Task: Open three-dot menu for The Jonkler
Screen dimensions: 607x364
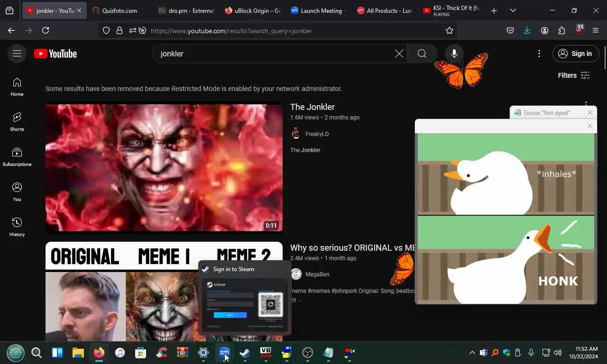Action: [586, 104]
